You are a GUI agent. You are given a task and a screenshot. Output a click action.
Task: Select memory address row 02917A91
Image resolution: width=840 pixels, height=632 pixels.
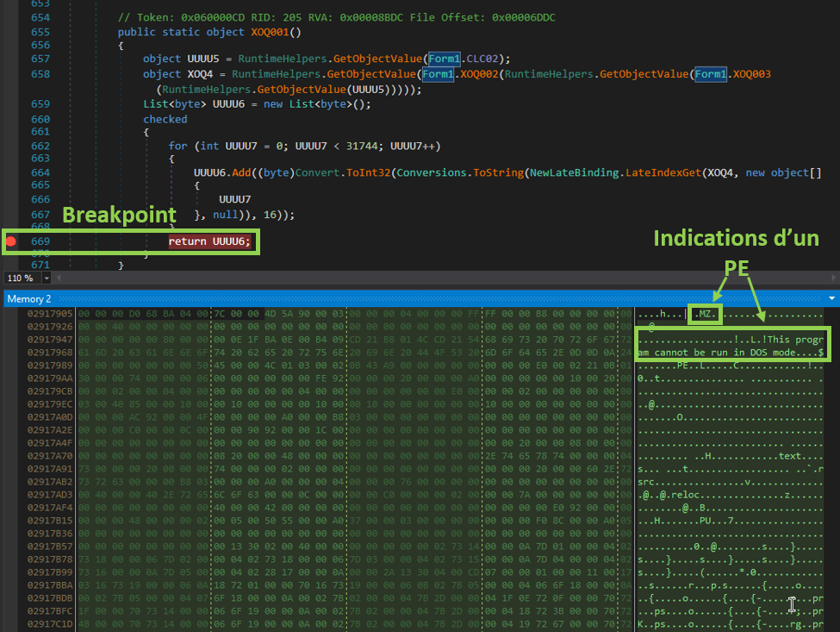pos(49,468)
